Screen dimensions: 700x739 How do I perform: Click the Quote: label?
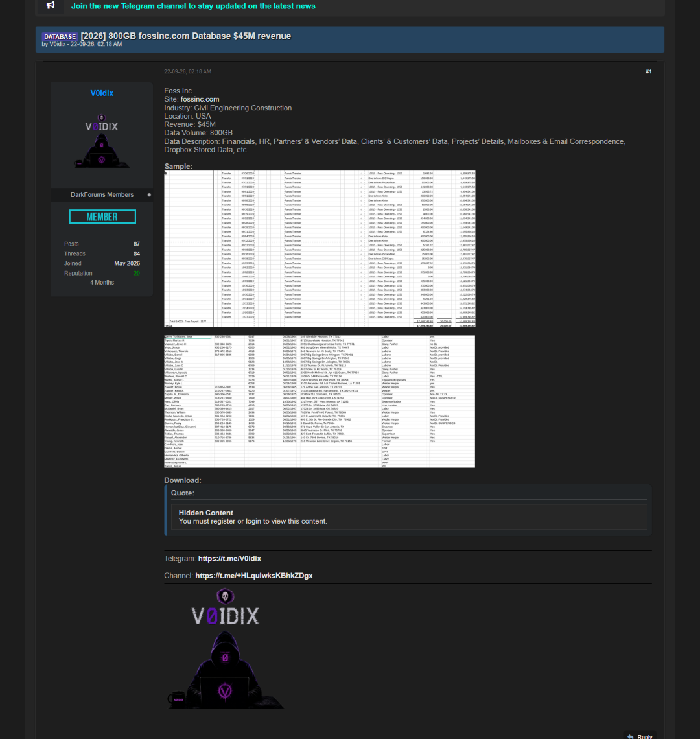point(183,493)
